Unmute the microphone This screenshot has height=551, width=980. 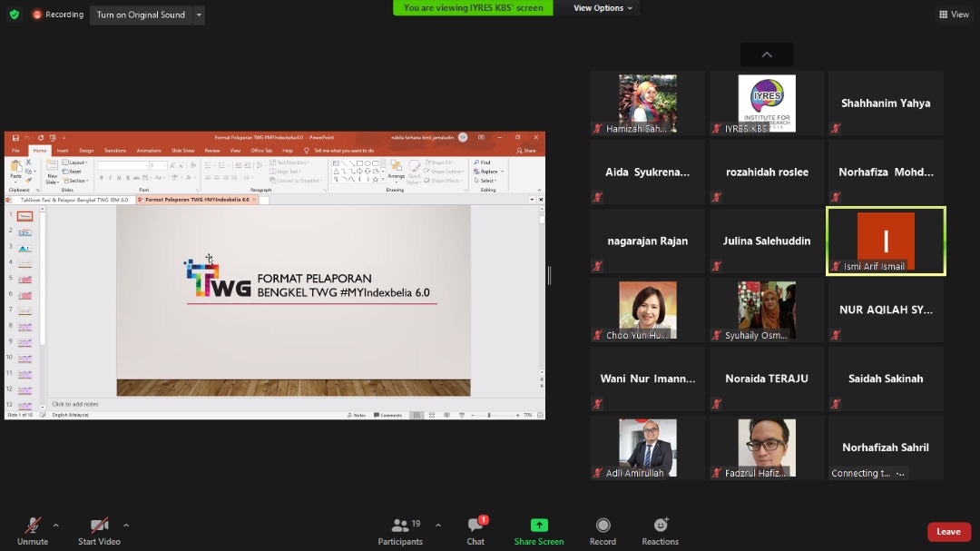(32, 530)
